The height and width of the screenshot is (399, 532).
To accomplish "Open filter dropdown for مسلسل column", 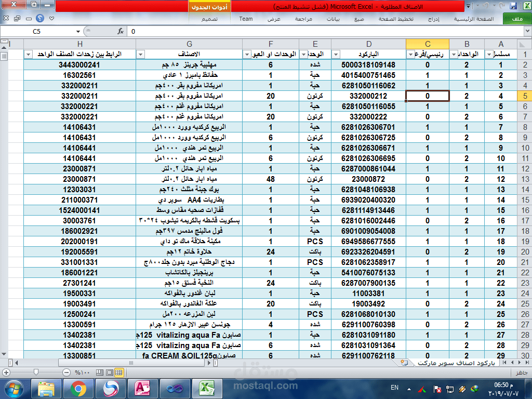I will click(489, 54).
